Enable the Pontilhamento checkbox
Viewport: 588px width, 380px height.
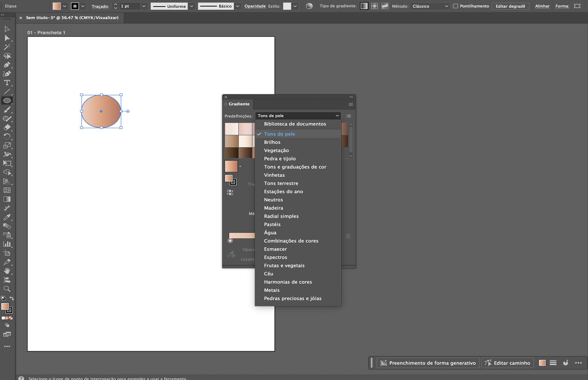(456, 6)
